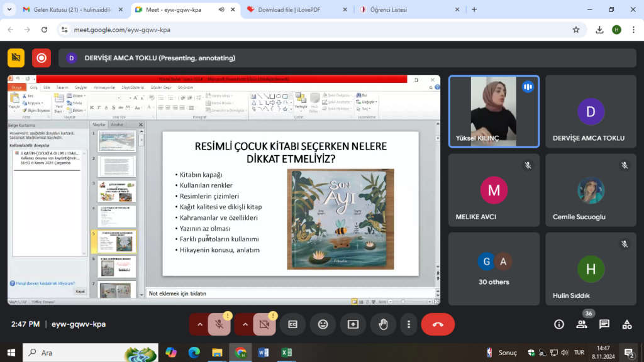
Task: Open the Activities panel icon
Action: click(x=627, y=324)
